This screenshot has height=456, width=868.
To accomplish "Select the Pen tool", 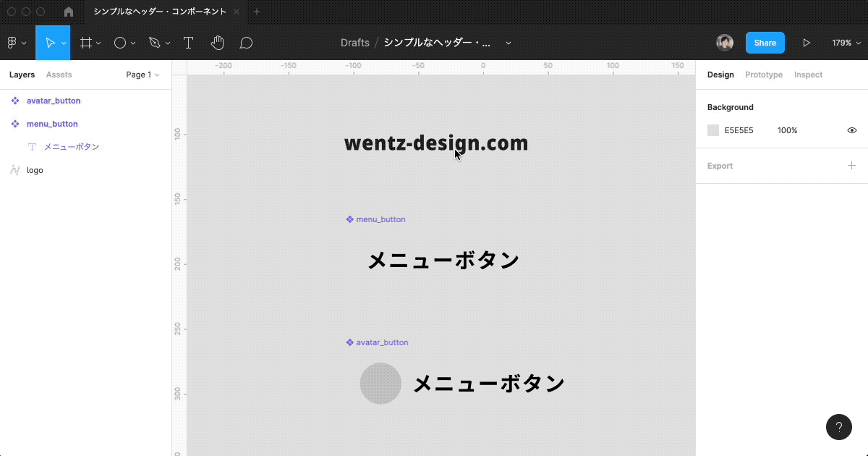I will point(154,43).
